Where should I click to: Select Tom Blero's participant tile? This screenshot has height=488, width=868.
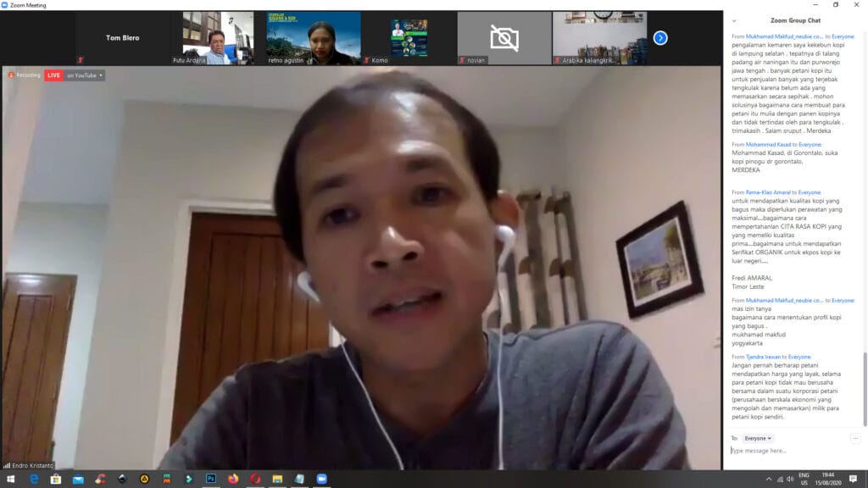[x=122, y=37]
